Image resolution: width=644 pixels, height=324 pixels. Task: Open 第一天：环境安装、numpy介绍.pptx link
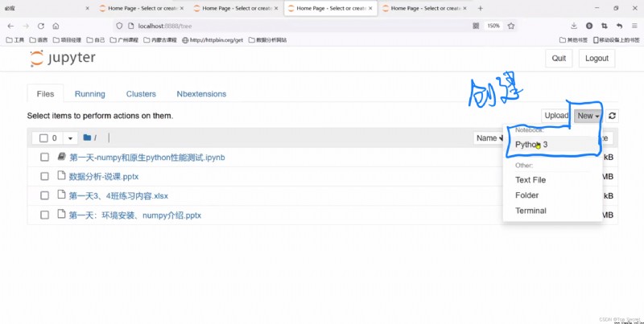[x=135, y=215]
